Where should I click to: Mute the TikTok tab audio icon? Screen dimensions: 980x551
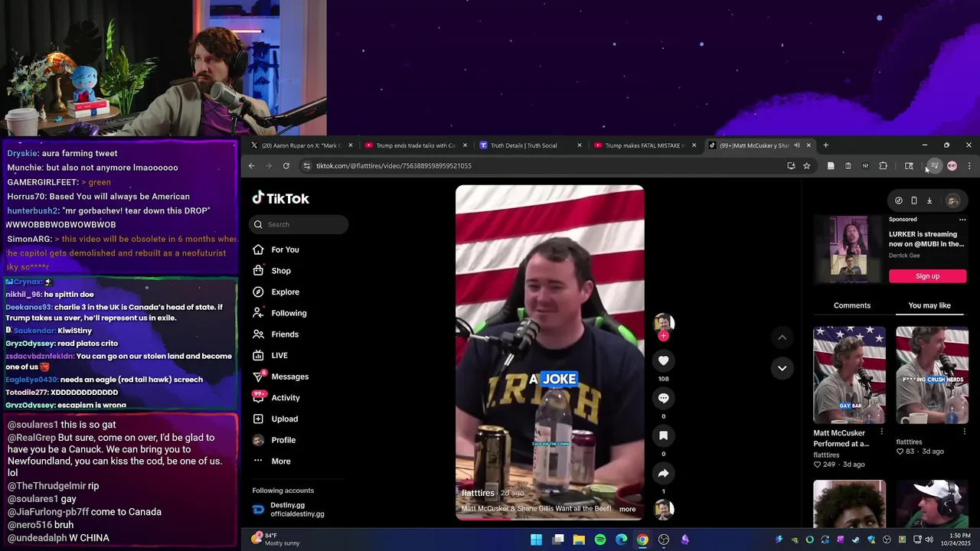click(796, 145)
